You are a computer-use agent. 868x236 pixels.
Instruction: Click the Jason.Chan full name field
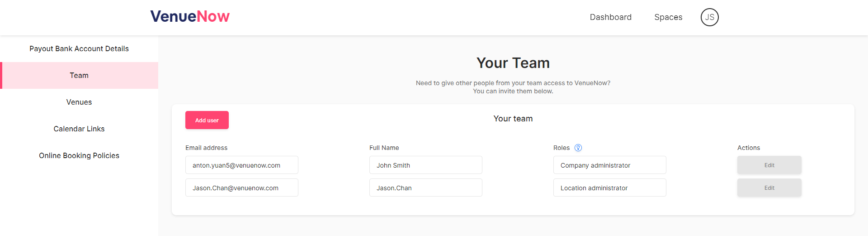pos(426,188)
